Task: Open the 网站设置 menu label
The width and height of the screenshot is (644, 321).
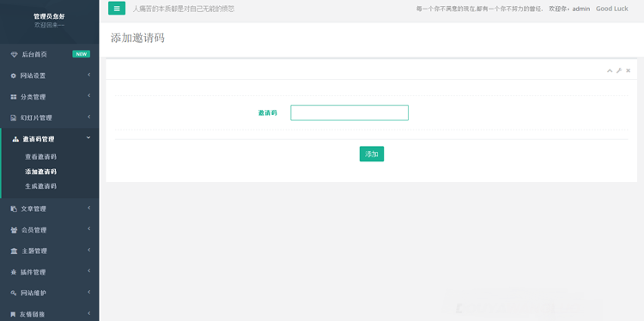Action: [33, 76]
